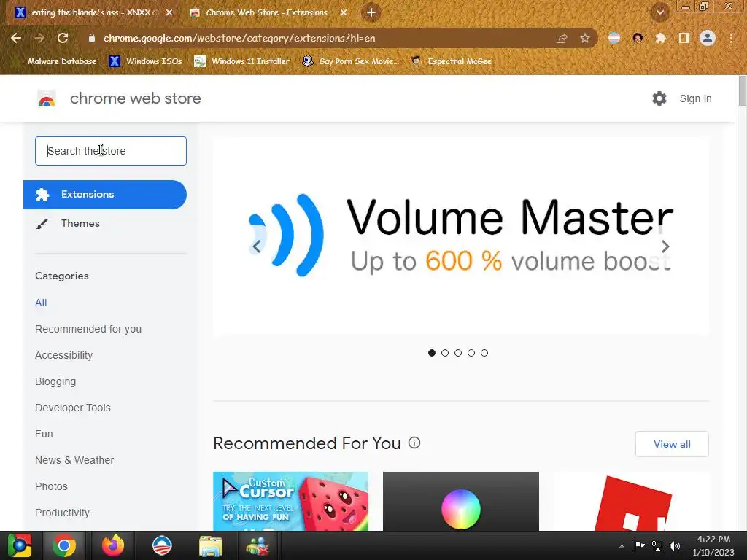Open Windows 11 Installer bookmark

click(x=242, y=61)
